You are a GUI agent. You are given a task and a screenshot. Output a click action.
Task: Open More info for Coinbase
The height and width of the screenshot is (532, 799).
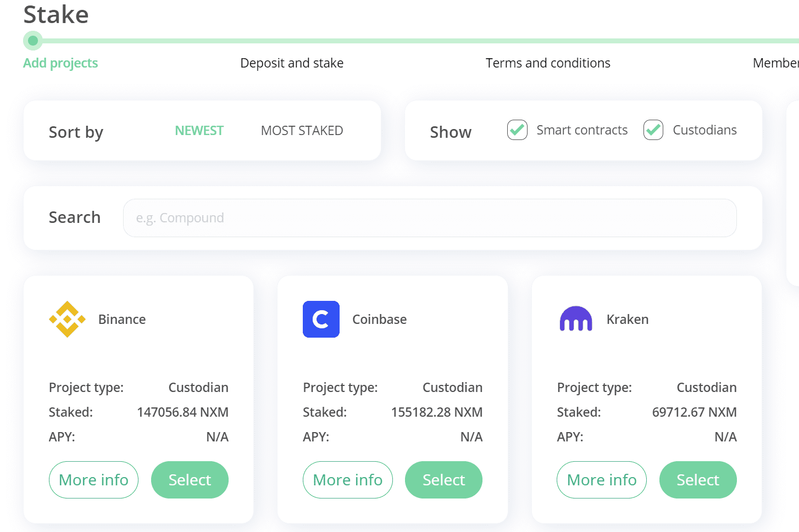(347, 480)
